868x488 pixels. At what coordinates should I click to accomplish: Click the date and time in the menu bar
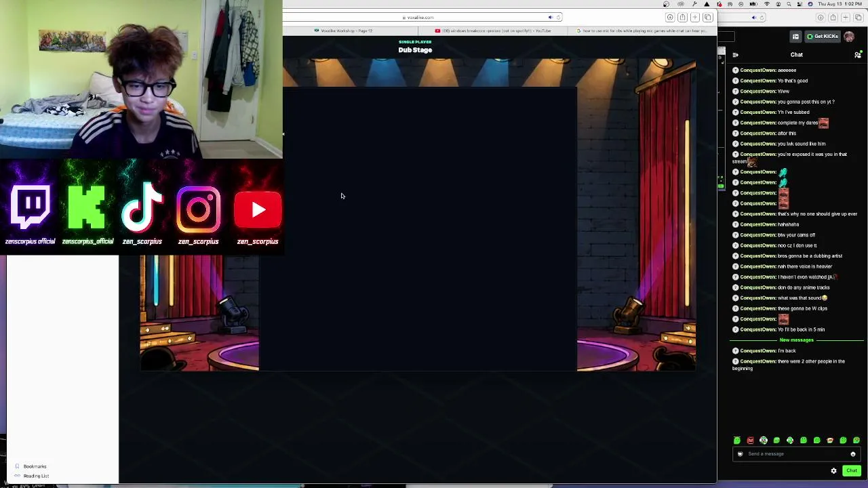(x=842, y=4)
